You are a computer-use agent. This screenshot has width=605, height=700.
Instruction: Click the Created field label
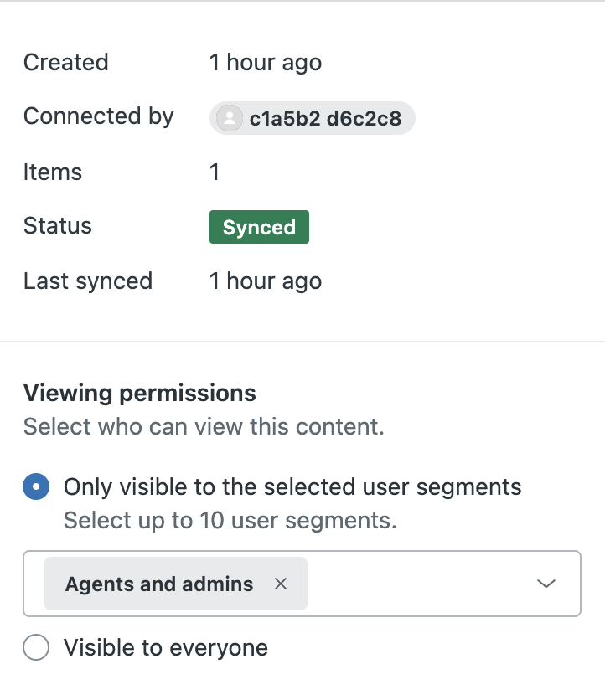66,63
